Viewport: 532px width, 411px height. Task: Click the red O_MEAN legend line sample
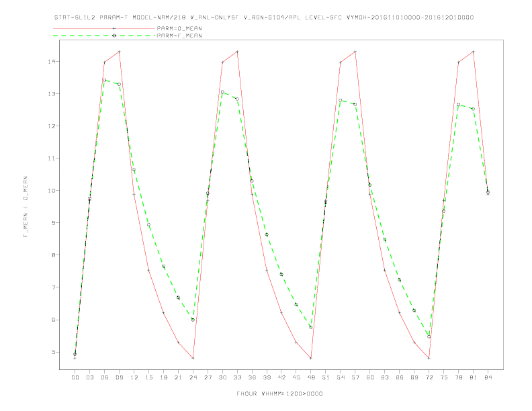coord(104,28)
